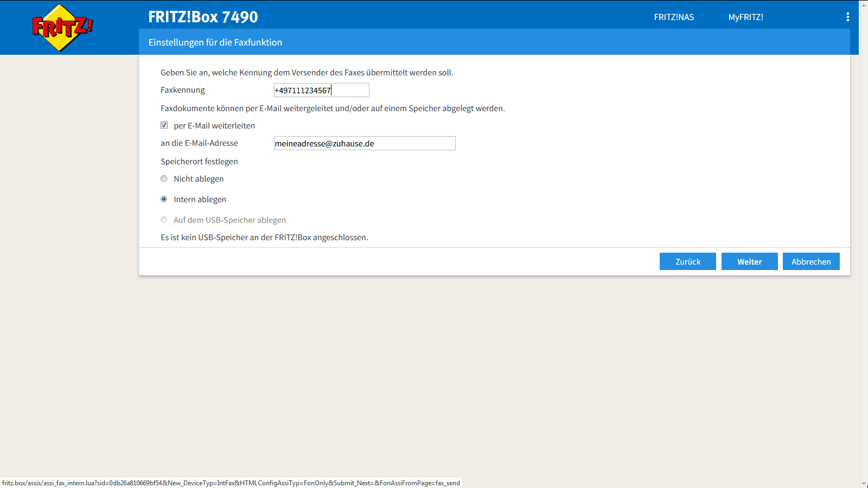
Task: Select 'Auf dem USB-Speicher ablegen' radio option
Action: pos(164,220)
